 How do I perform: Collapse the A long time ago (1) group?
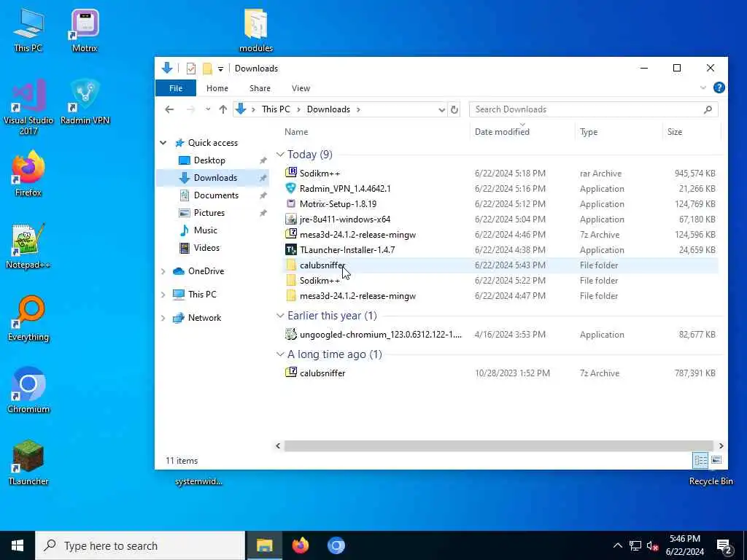tap(280, 354)
